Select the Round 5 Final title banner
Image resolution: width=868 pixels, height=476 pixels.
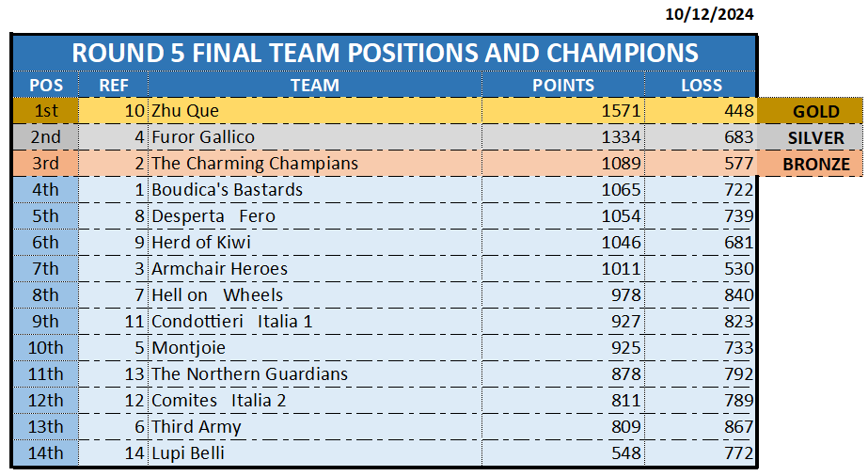[x=385, y=53]
